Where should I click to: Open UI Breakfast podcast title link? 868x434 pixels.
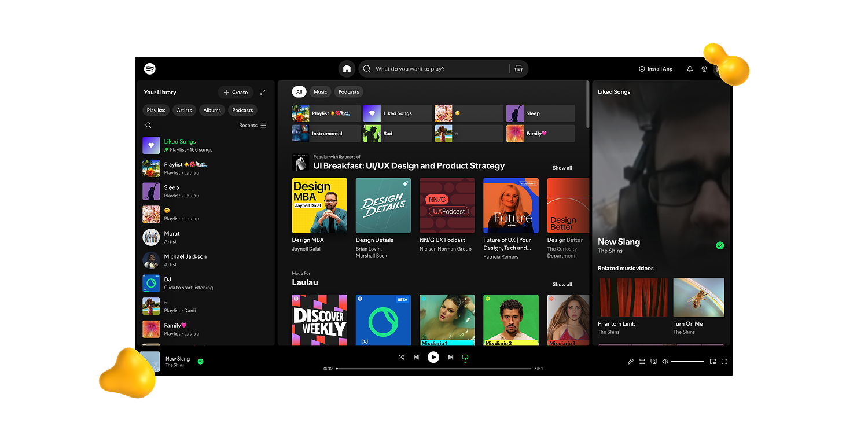(x=409, y=165)
